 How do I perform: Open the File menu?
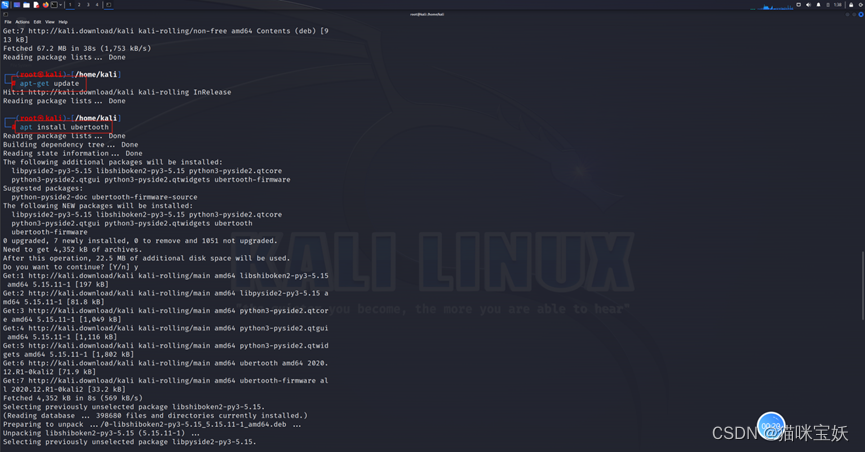click(x=8, y=22)
